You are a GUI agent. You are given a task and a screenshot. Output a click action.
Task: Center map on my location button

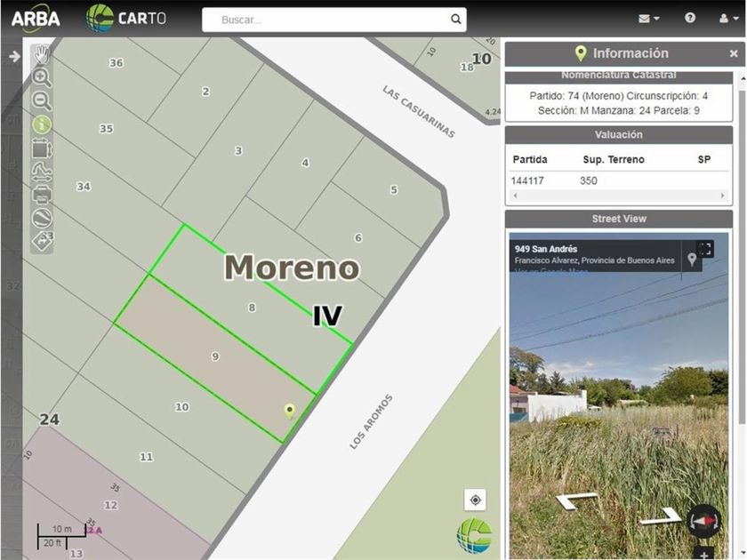pyautogui.click(x=475, y=500)
